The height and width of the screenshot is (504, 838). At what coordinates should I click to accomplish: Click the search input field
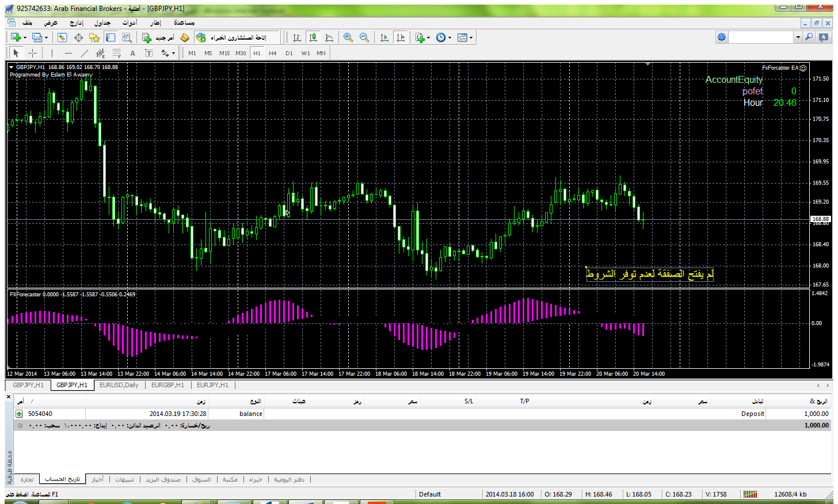click(761, 37)
